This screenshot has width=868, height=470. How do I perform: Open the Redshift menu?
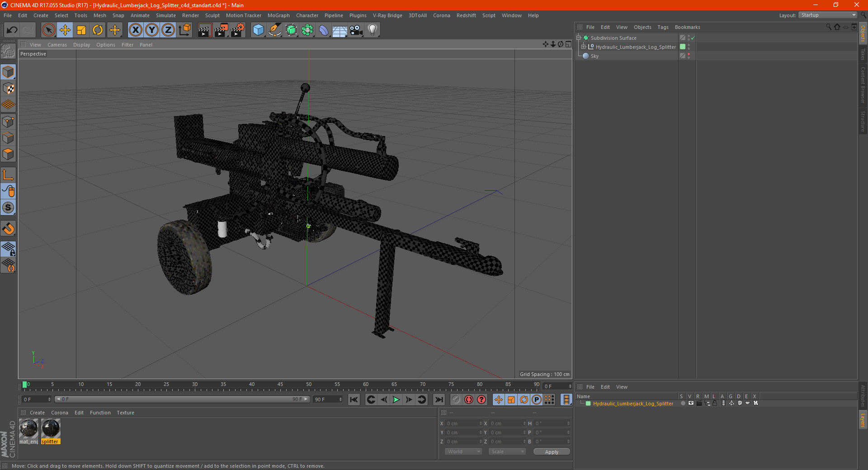(x=466, y=15)
